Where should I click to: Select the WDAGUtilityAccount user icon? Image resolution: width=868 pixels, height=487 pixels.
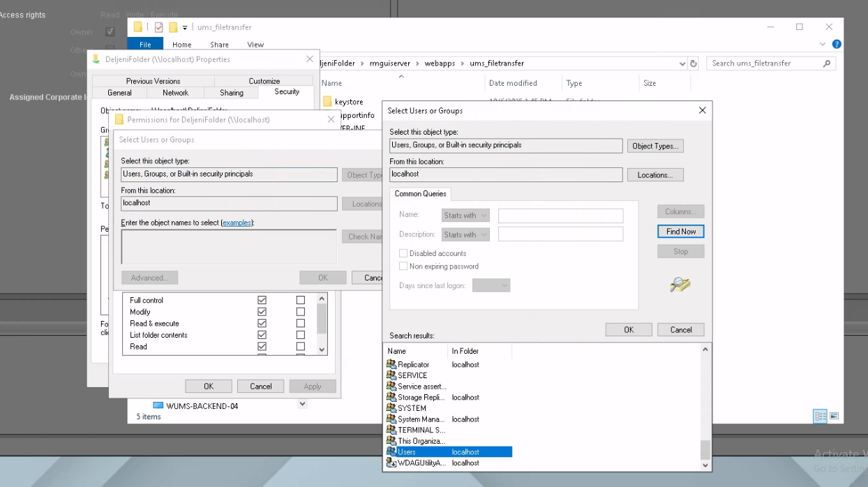click(x=391, y=463)
